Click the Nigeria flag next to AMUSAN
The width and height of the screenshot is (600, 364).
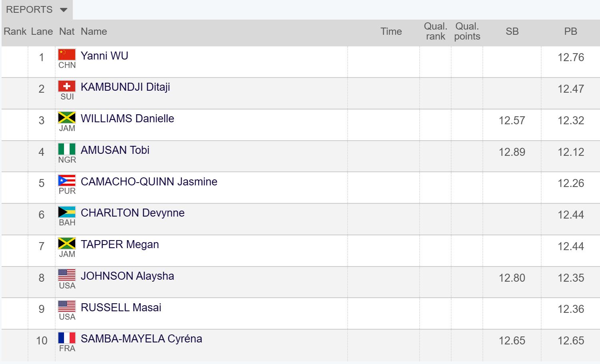pos(67,149)
